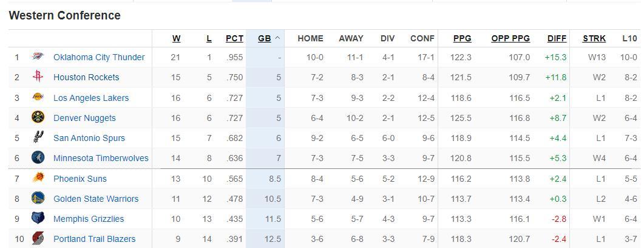Click the Golden State Warriors logo icon
This screenshot has width=644, height=248.
coord(38,199)
